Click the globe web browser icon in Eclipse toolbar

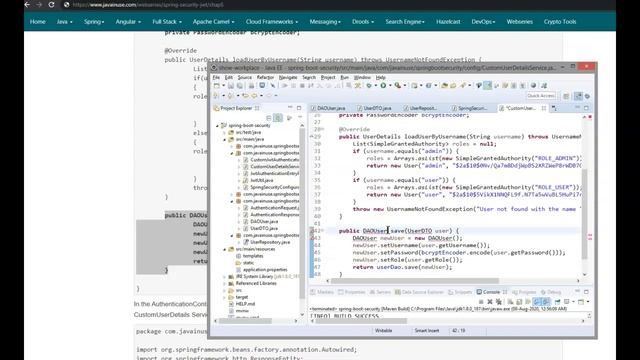pyautogui.click(x=533, y=85)
